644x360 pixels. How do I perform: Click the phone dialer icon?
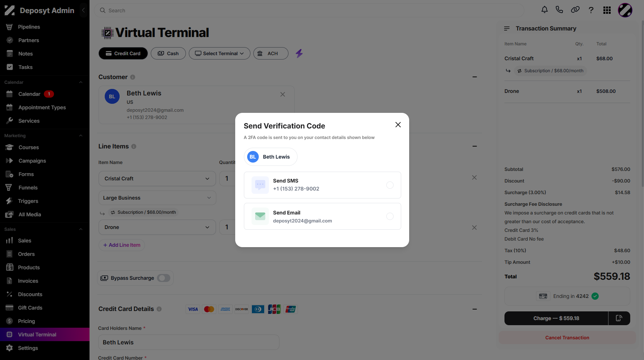pyautogui.click(x=560, y=10)
